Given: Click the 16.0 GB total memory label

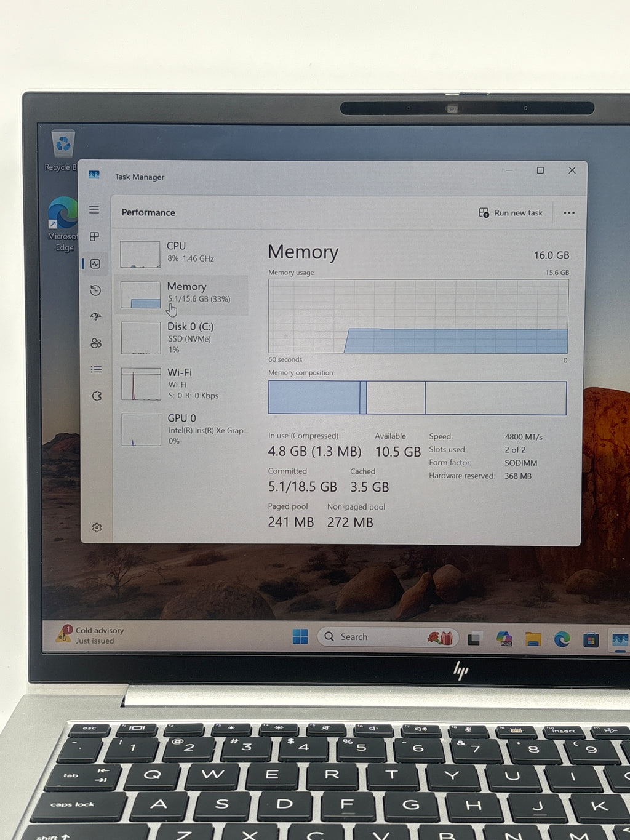Looking at the screenshot, I should pos(551,255).
